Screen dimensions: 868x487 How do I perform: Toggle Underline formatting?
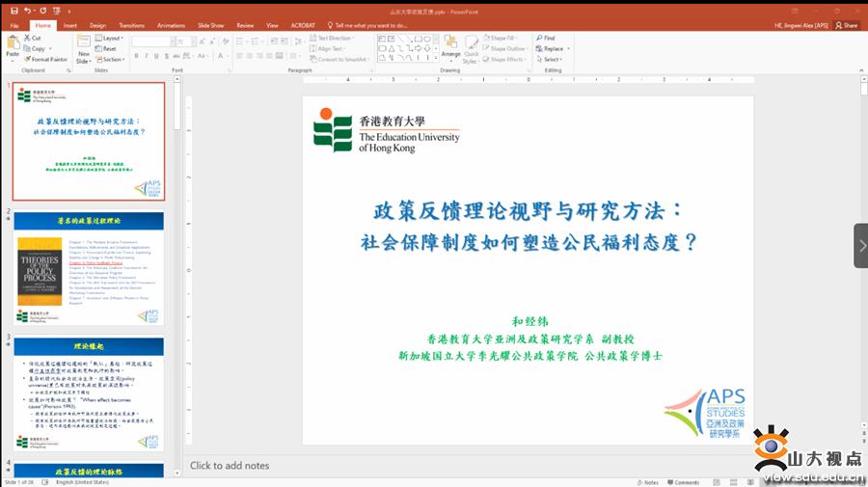156,56
